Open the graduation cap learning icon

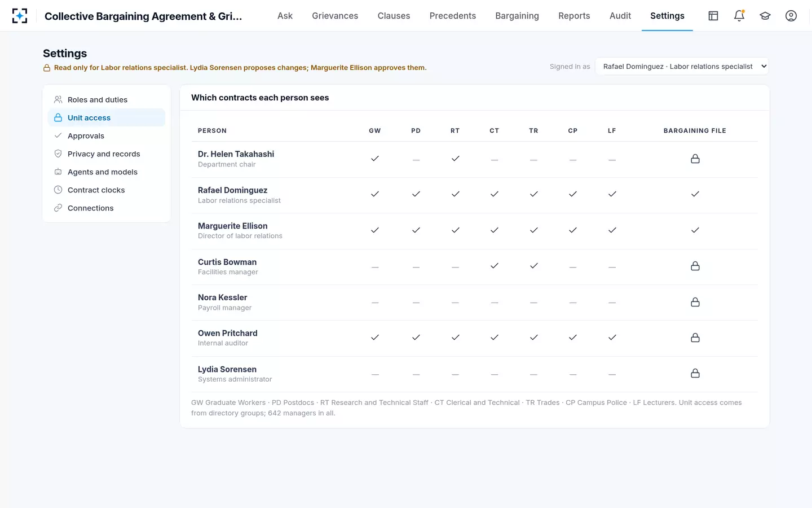765,16
